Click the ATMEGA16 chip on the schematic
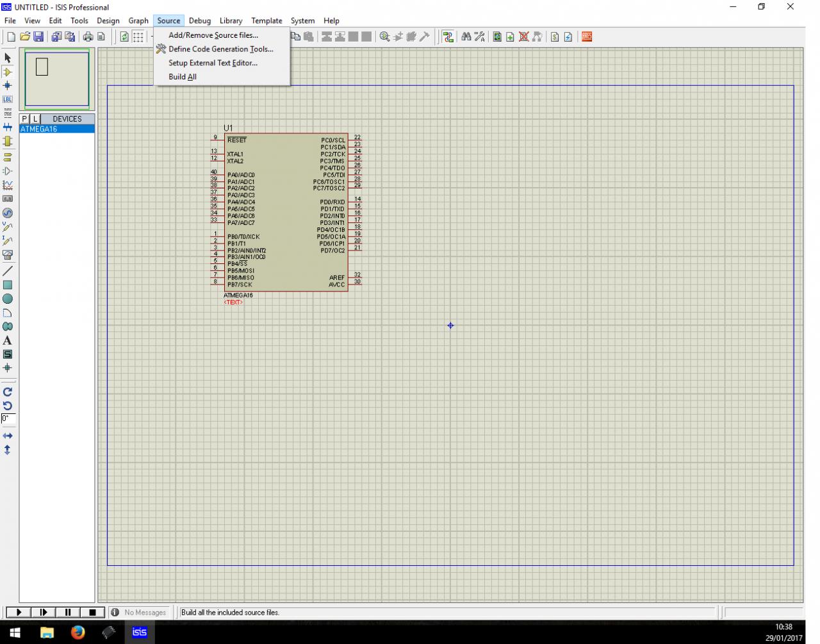Screen dimensions: 820x644 coord(286,213)
